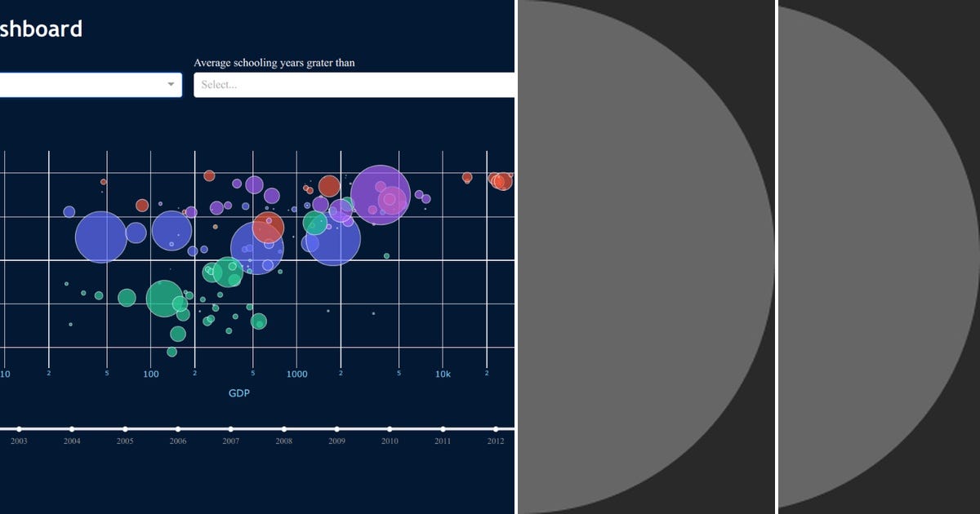
Task: Click the '10k' tick label on the x-axis
Action: click(444, 374)
